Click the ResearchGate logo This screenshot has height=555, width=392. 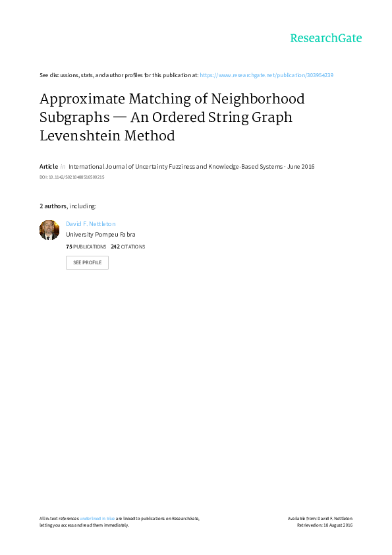tap(326, 38)
